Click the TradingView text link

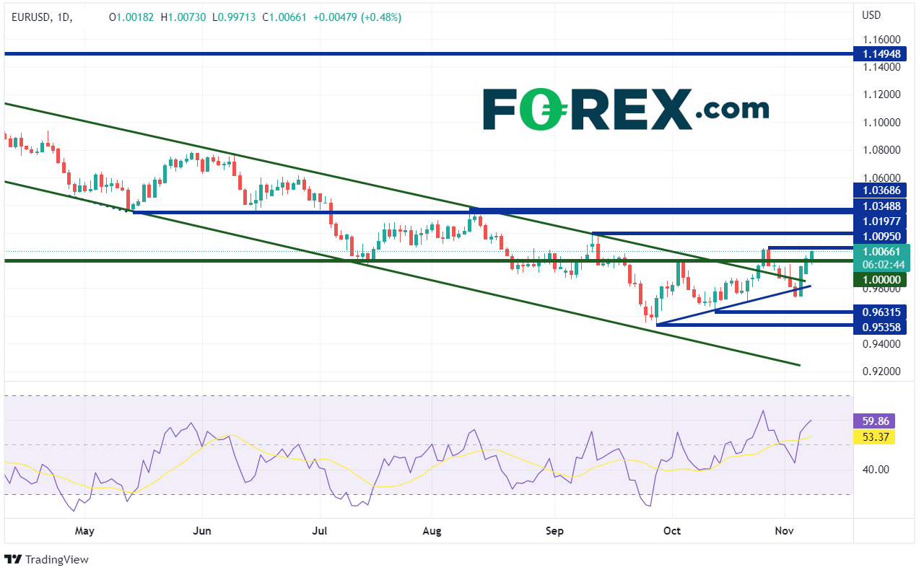pyautogui.click(x=56, y=559)
